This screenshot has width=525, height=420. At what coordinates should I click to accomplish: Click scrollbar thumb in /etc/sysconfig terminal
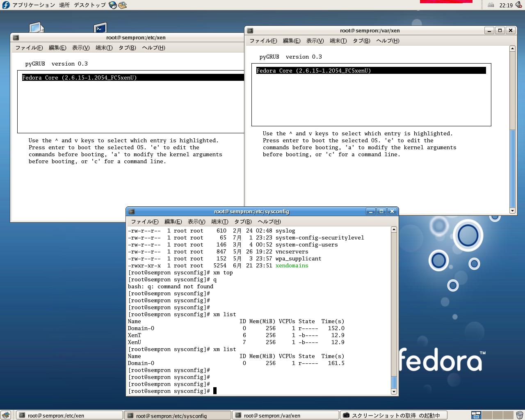coord(394,382)
